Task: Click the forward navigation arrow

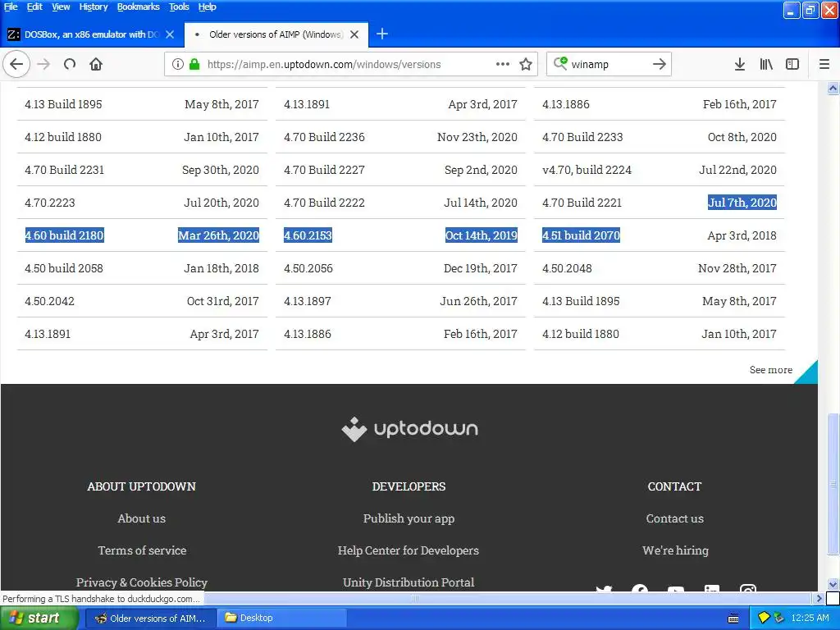Action: (x=44, y=64)
